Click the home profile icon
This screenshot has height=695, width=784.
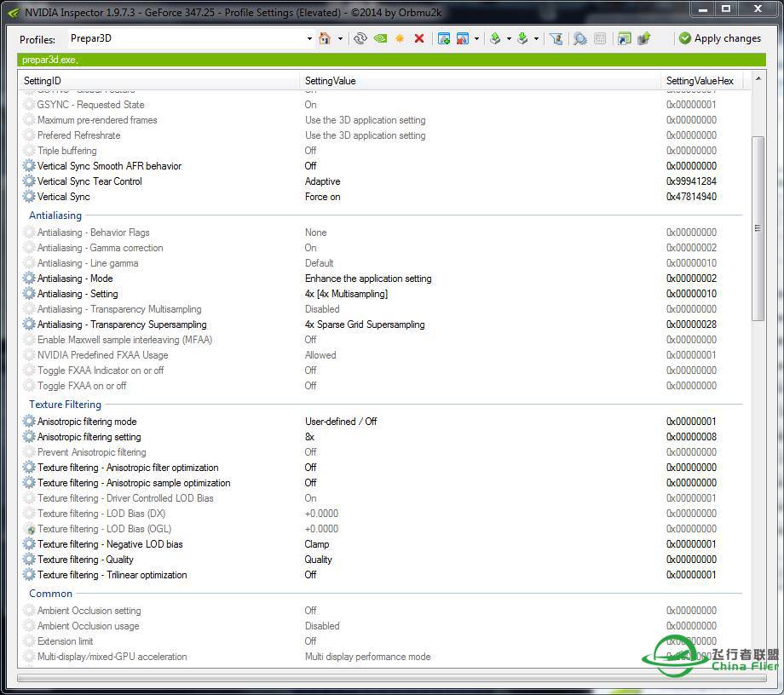click(x=325, y=38)
